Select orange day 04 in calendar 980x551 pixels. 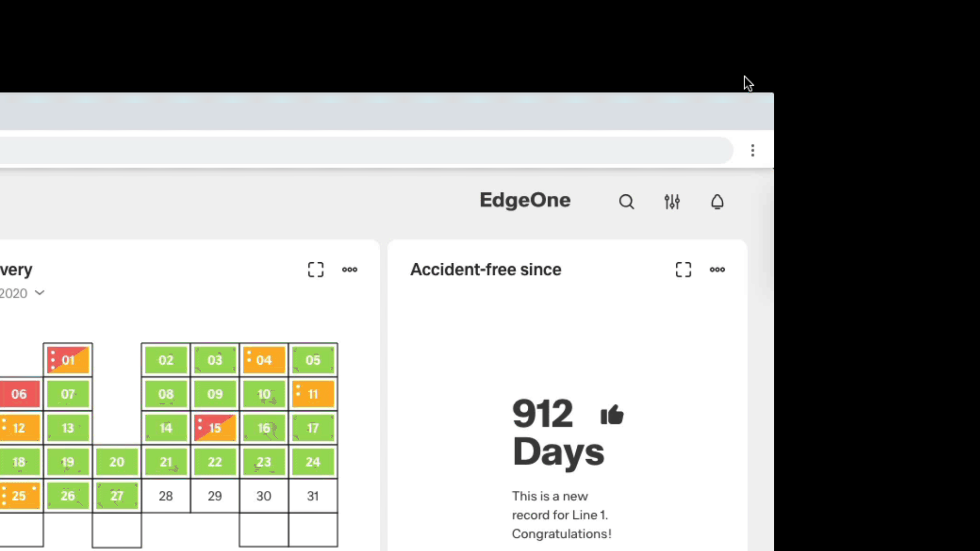(264, 360)
